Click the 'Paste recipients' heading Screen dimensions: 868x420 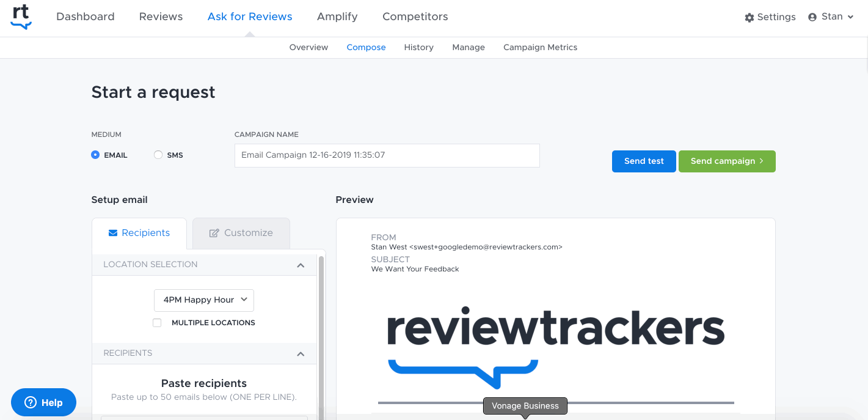[204, 383]
